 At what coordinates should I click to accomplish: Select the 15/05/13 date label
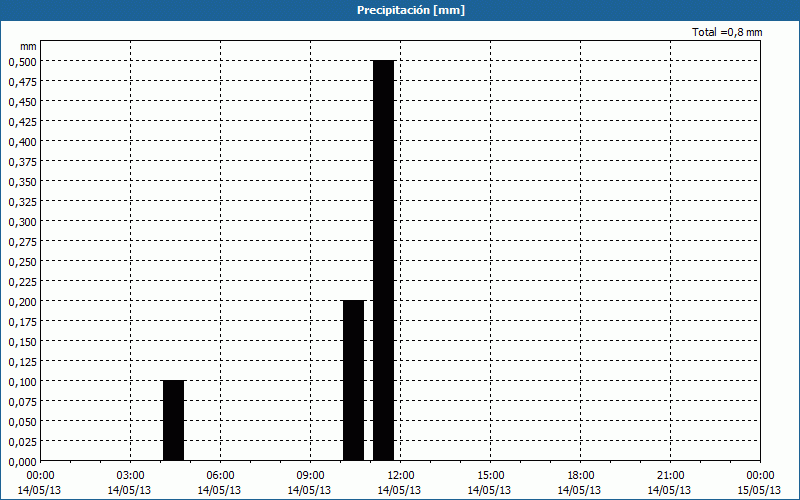coord(759,490)
